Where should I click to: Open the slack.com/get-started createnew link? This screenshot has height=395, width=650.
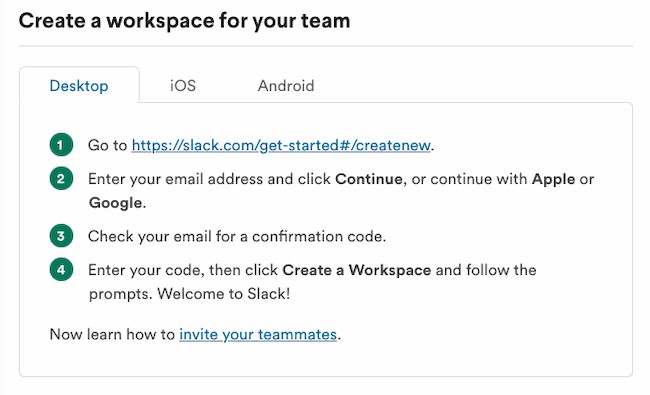click(281, 145)
